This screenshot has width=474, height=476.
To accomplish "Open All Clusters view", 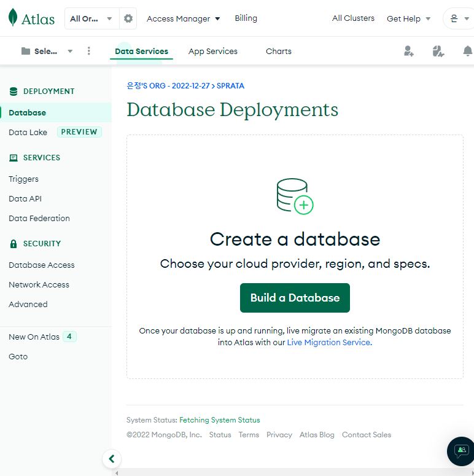I will tap(353, 18).
